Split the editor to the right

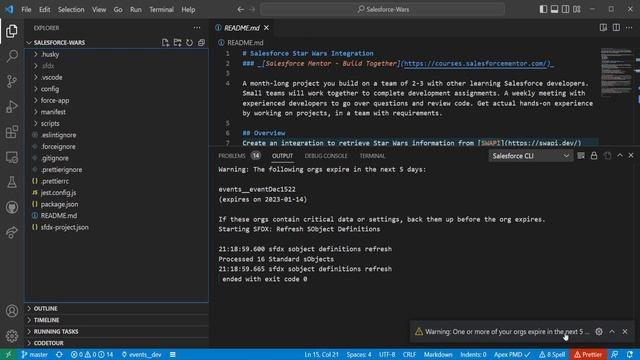(x=616, y=27)
